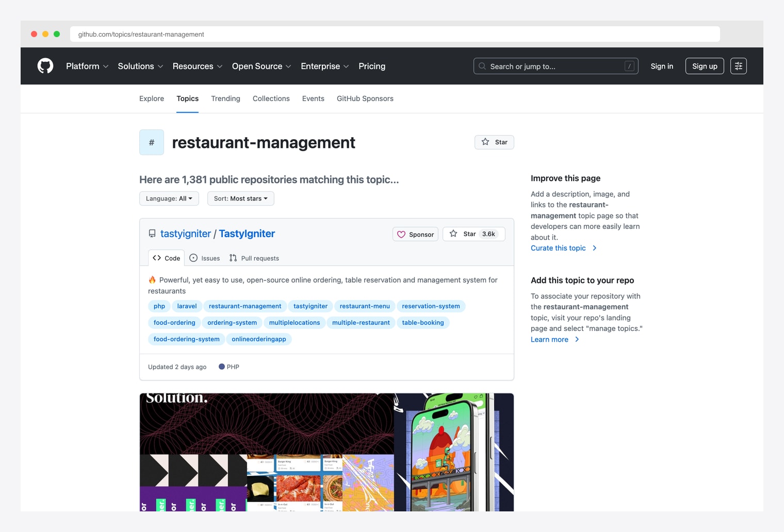Image resolution: width=784 pixels, height=532 pixels.
Task: Click the red close window button
Action: coord(34,34)
